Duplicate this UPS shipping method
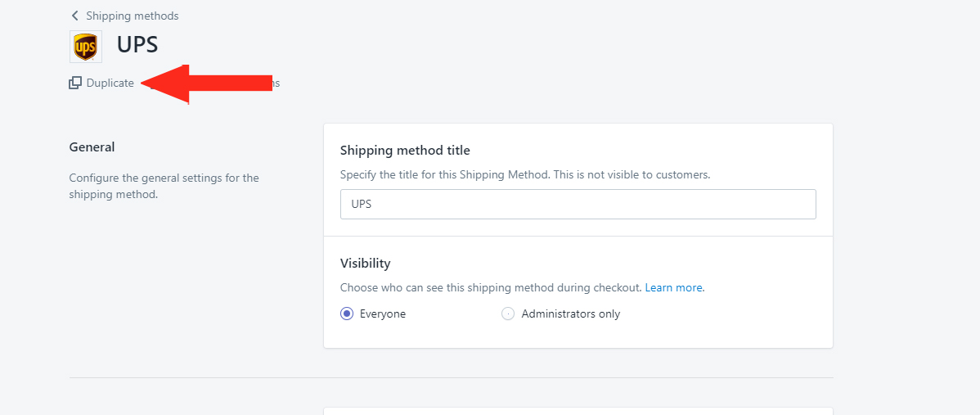 click(101, 83)
